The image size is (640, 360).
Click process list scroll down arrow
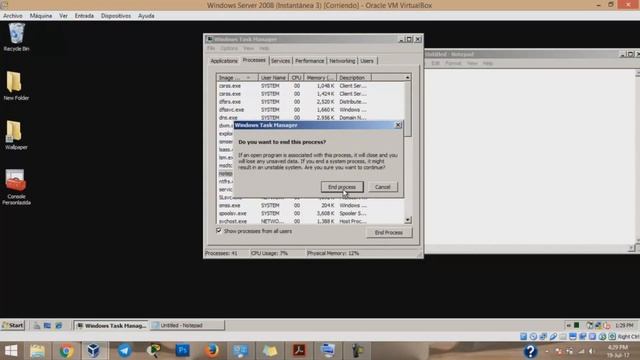click(407, 220)
